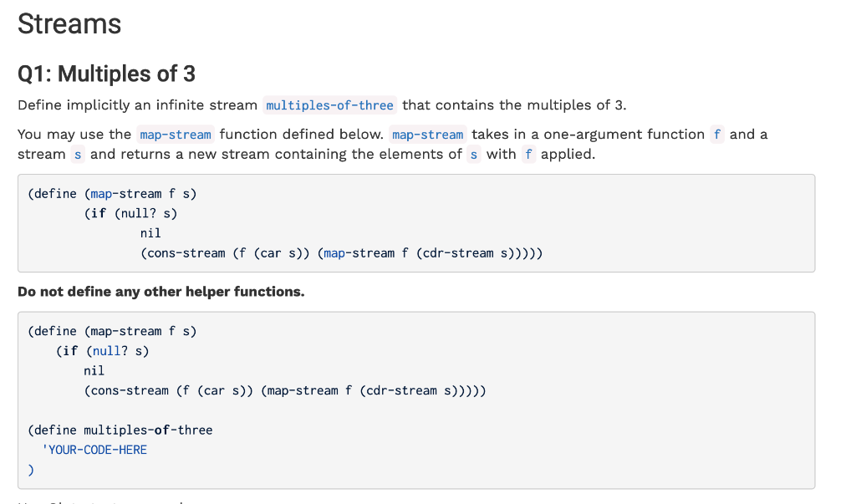
Task: Click the closing parenthesis on the editor's last line
Action: tap(31, 470)
